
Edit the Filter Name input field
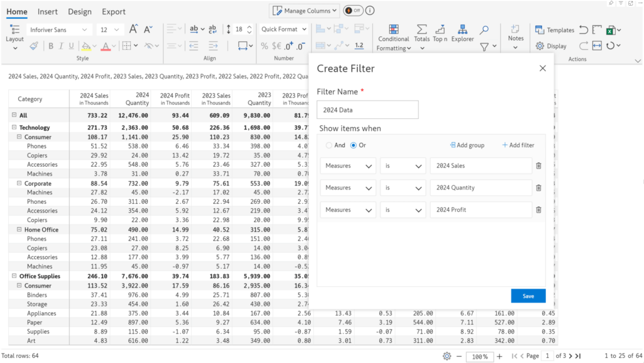(x=367, y=109)
